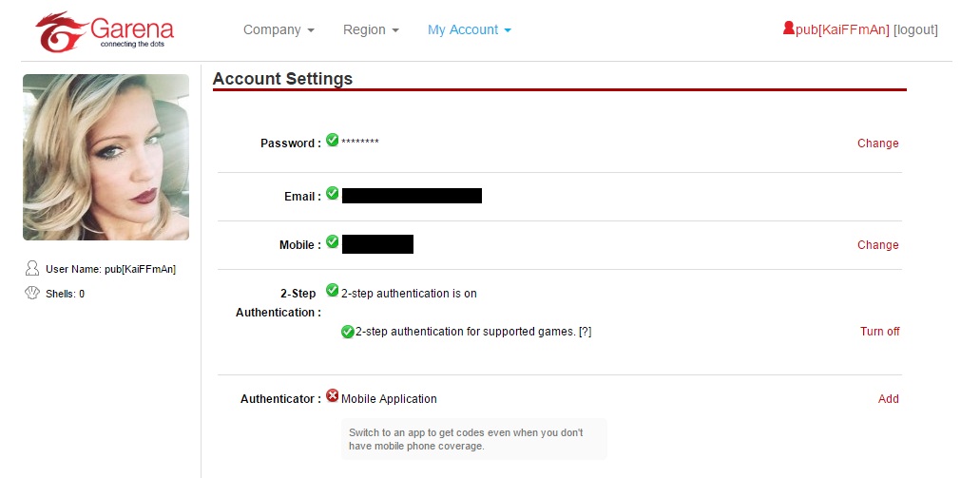Image resolution: width=980 pixels, height=478 pixels.
Task: Click the supported games authentication checkmark
Action: (347, 332)
